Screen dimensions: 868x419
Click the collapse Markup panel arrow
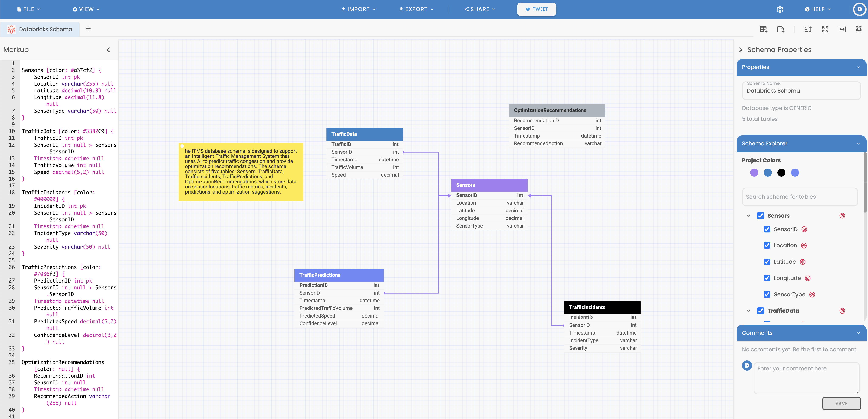click(x=108, y=49)
